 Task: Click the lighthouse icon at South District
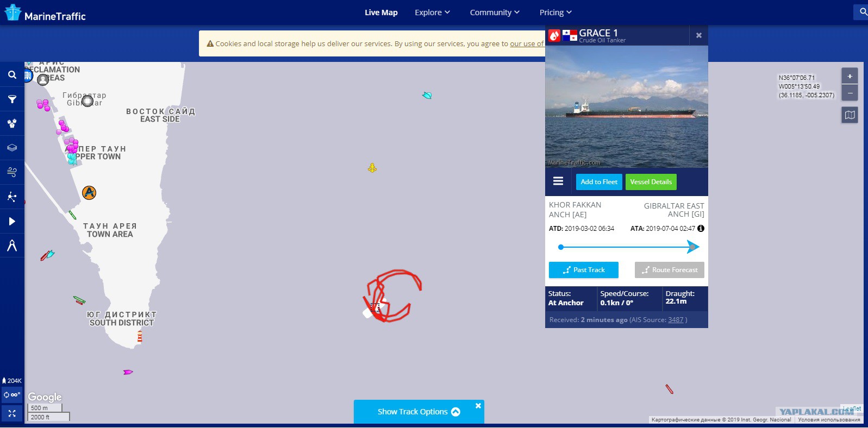click(x=140, y=337)
